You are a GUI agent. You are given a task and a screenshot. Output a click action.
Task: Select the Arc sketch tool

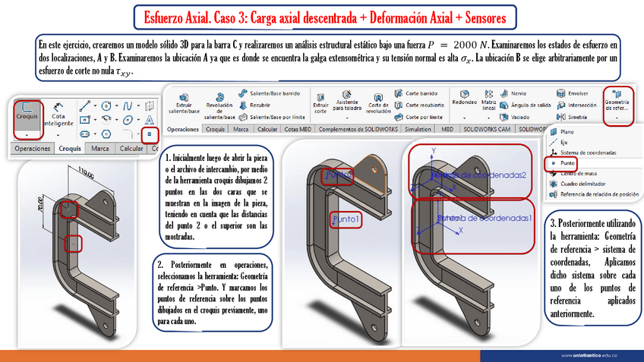[106, 120]
